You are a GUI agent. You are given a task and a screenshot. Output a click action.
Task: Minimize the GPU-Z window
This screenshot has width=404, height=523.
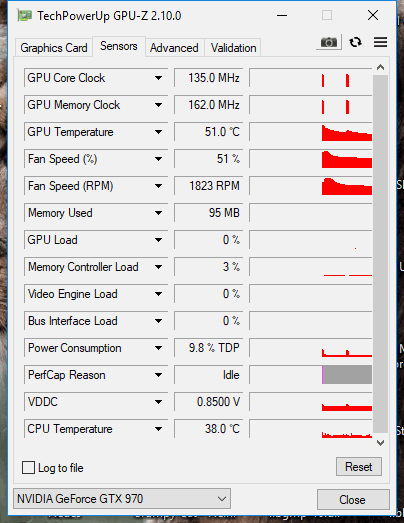[282, 15]
